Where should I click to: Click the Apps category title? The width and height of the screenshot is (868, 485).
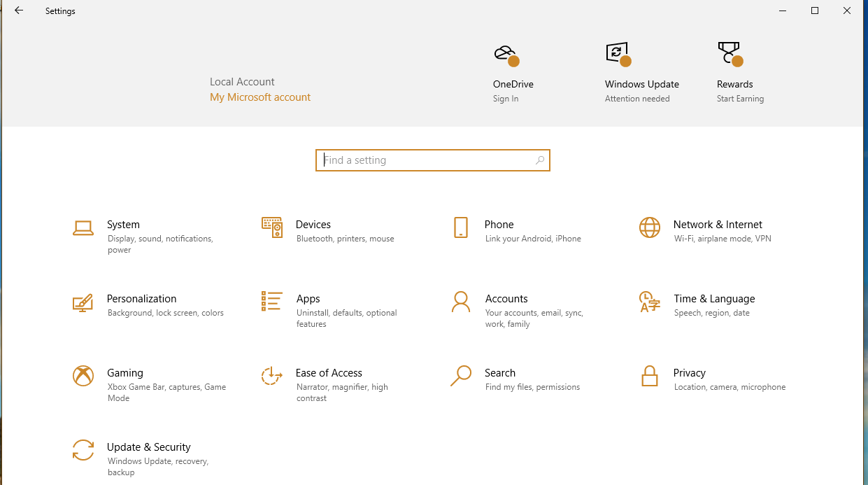308,299
